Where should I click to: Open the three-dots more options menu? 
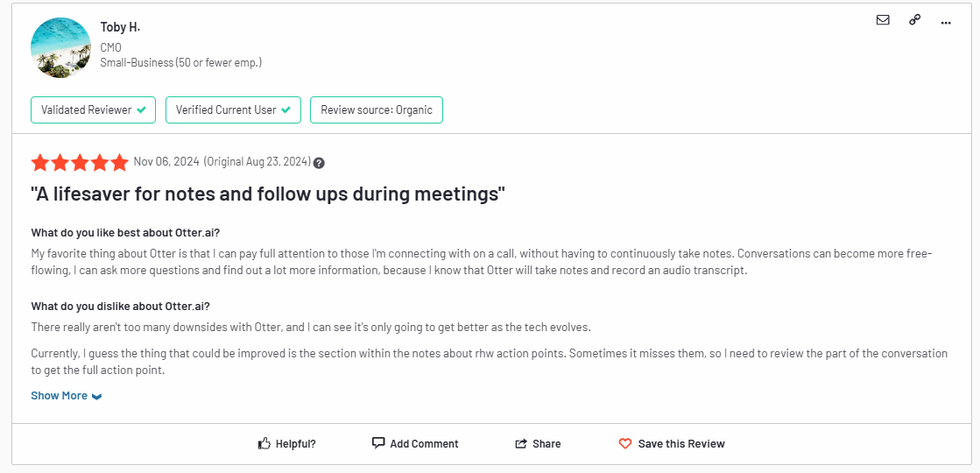[946, 23]
